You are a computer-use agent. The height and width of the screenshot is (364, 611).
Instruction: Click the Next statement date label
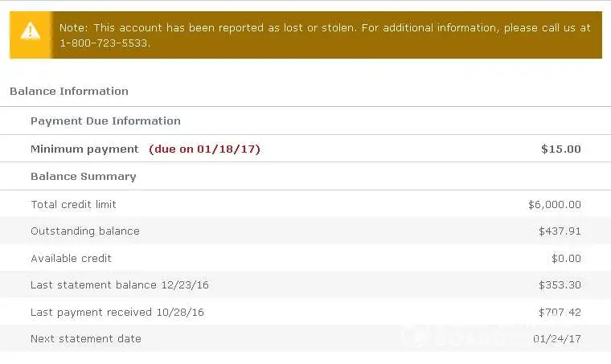pos(85,339)
